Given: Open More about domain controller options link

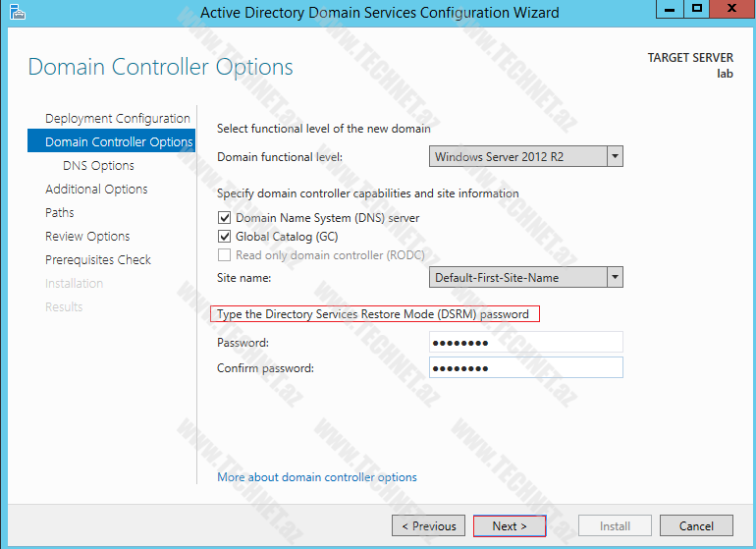Looking at the screenshot, I should point(317,477).
